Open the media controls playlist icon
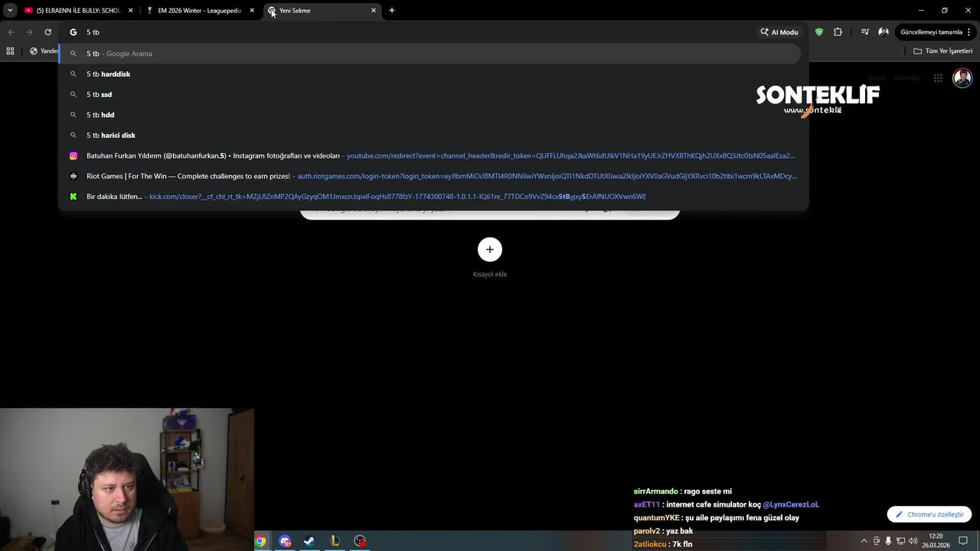980x551 pixels. click(x=865, y=32)
